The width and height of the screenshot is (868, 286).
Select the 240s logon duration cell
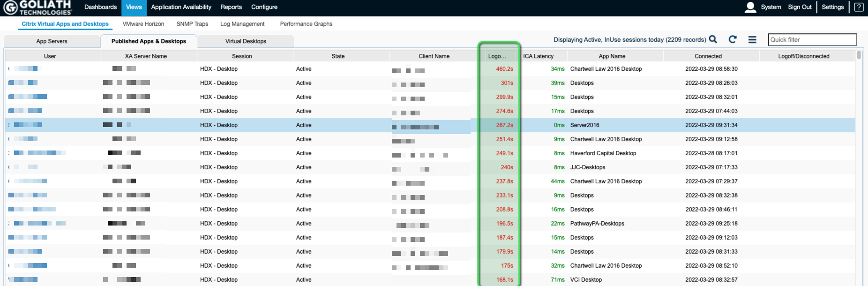(507, 167)
